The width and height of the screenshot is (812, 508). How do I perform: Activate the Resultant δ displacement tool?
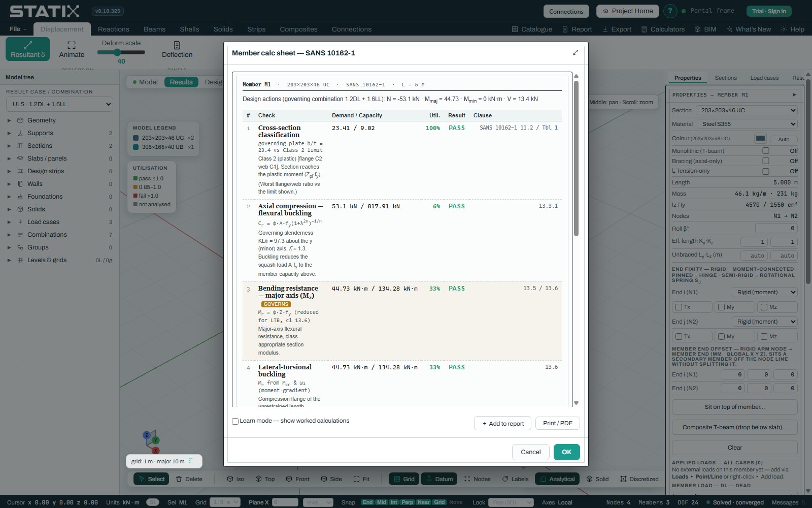pos(28,49)
